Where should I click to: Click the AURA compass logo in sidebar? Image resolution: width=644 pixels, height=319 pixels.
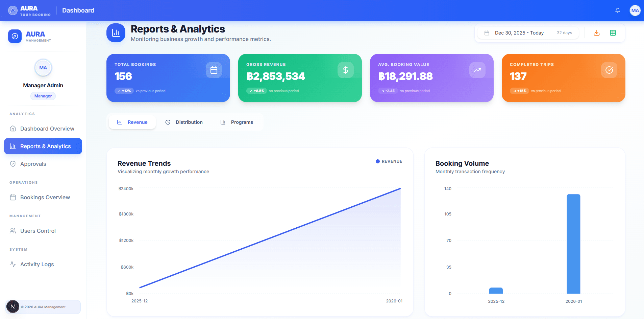(15, 36)
